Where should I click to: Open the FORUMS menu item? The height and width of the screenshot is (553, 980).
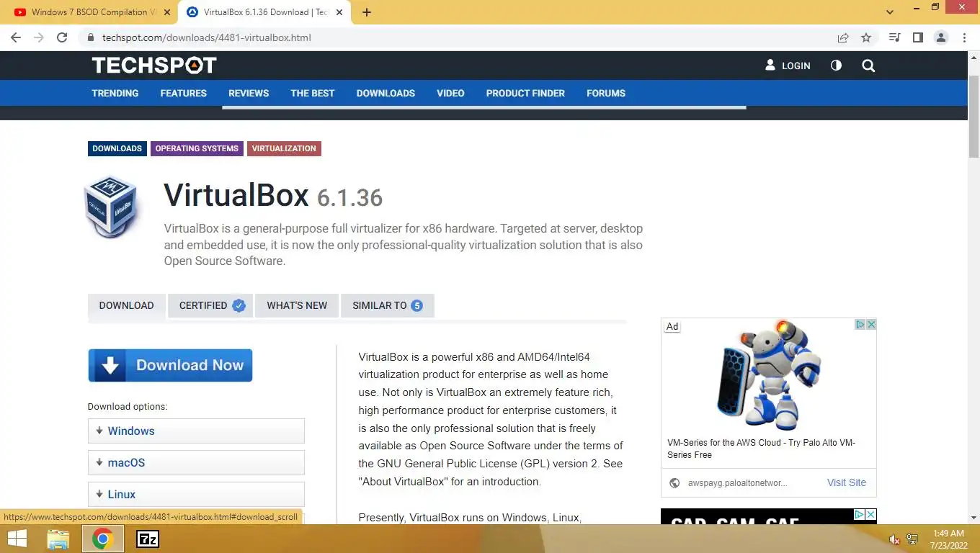[606, 93]
